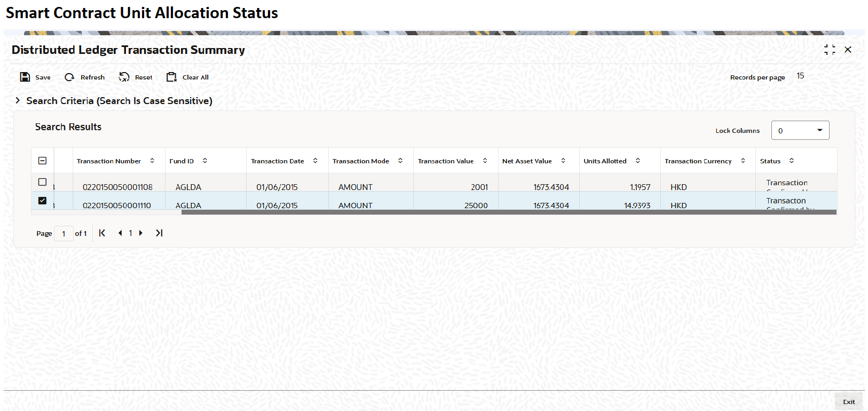
Task: Click the Page number input field
Action: [x=64, y=233]
